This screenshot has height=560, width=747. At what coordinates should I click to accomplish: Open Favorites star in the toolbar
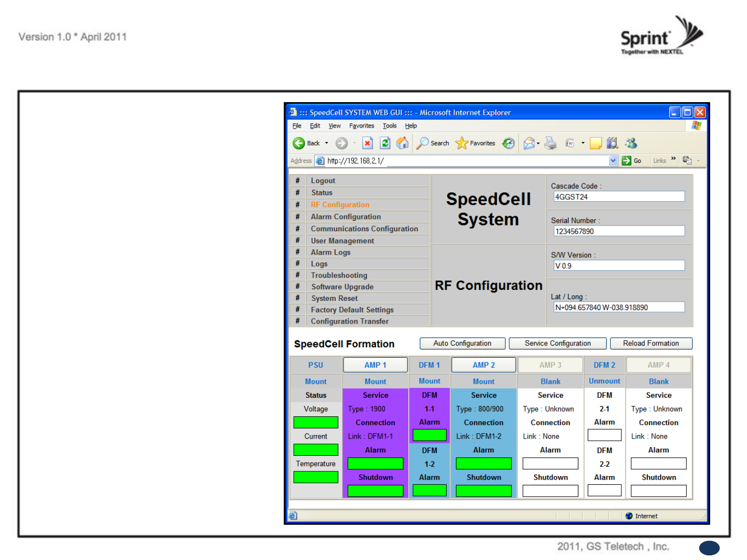coord(462,143)
